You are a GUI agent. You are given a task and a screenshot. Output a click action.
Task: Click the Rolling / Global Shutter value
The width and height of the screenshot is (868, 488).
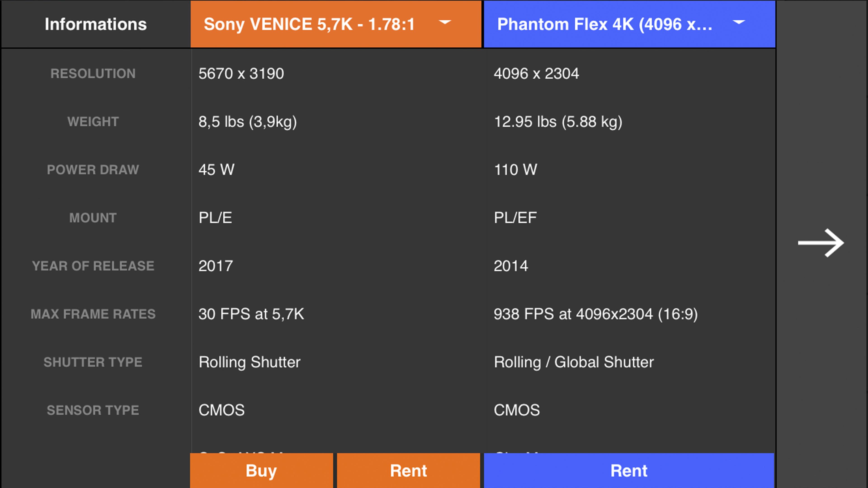(574, 362)
